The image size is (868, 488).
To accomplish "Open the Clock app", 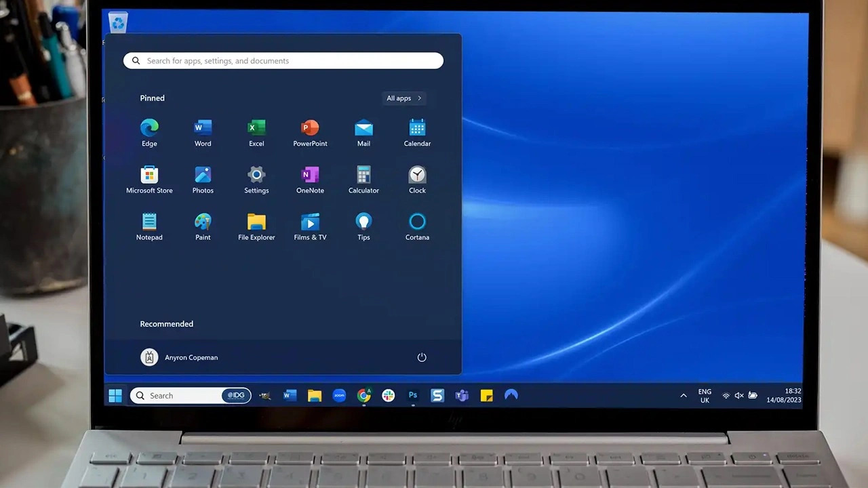I will click(417, 180).
